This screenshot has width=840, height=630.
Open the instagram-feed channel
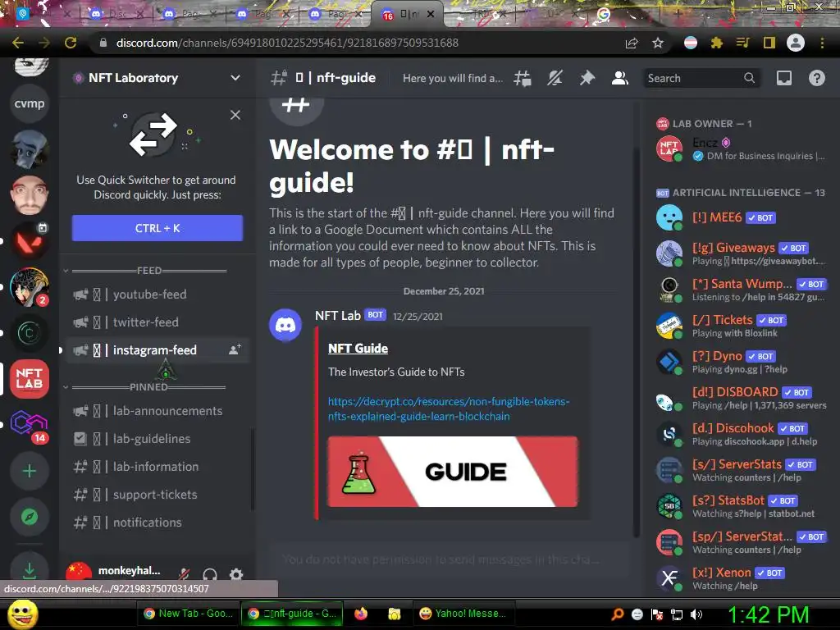pyautogui.click(x=157, y=349)
